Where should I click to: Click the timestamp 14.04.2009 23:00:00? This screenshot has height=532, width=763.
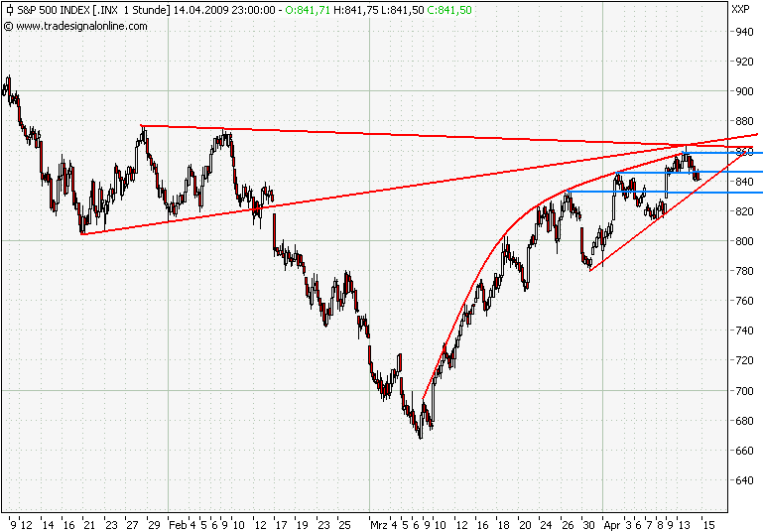coord(224,10)
